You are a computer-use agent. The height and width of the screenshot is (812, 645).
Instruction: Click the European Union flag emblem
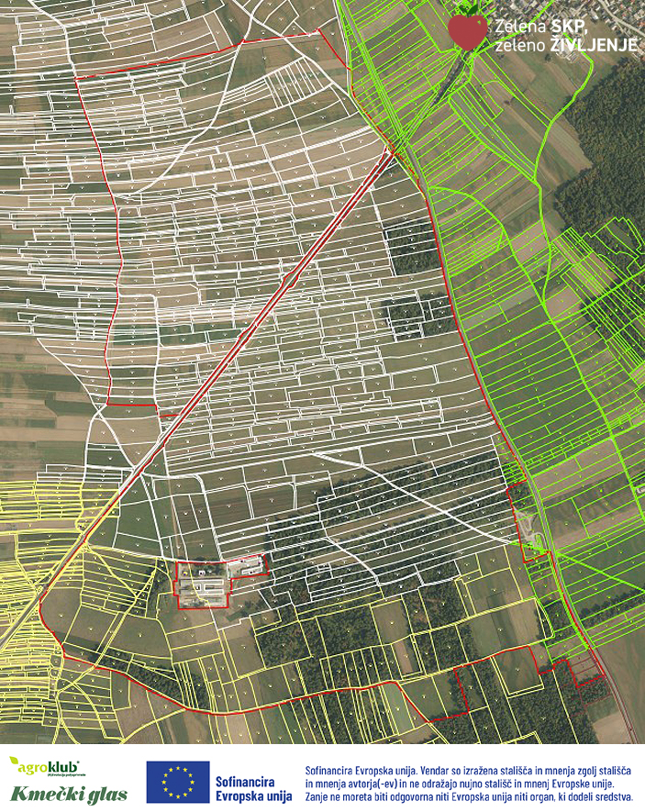click(x=178, y=782)
